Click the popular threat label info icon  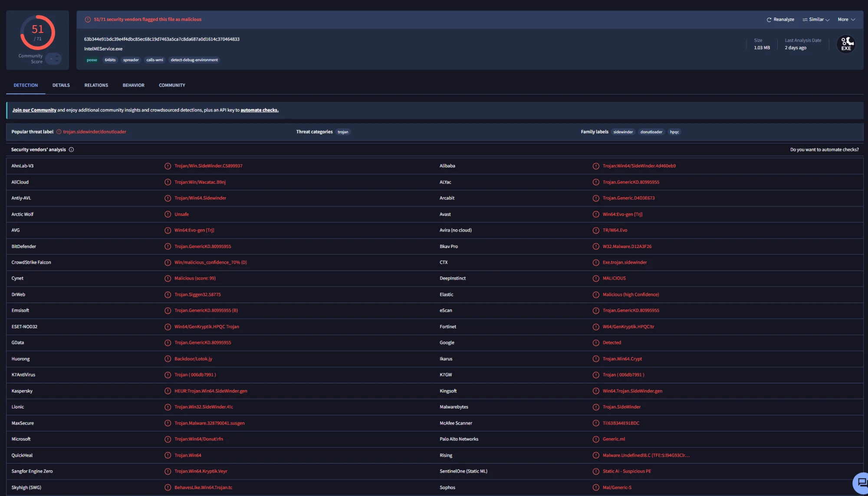coord(59,132)
